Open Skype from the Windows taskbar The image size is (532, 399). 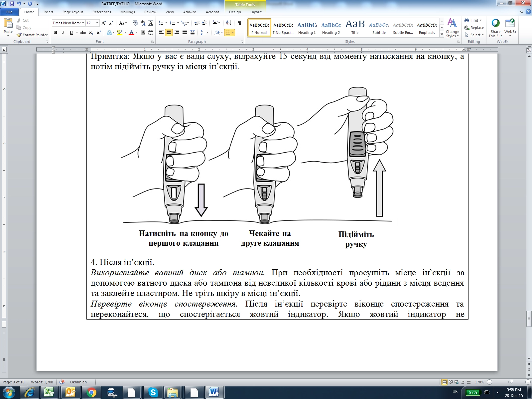(x=153, y=393)
